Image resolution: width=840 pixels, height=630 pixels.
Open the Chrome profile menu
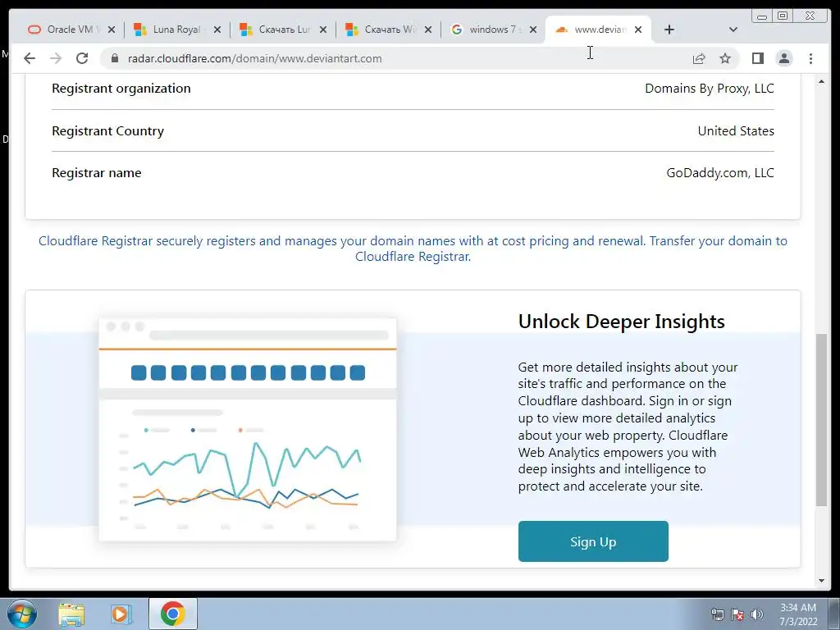[x=784, y=58]
